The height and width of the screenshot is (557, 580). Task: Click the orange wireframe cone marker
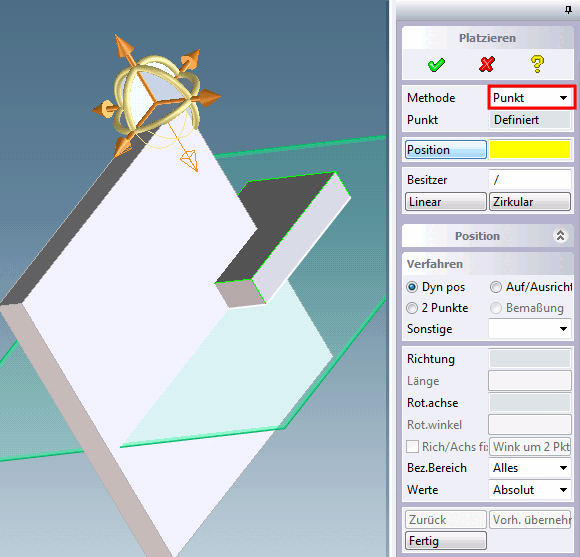pyautogui.click(x=189, y=160)
